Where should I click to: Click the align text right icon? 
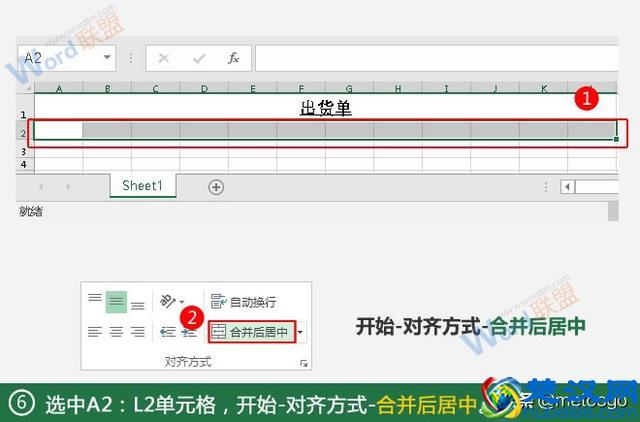(138, 332)
